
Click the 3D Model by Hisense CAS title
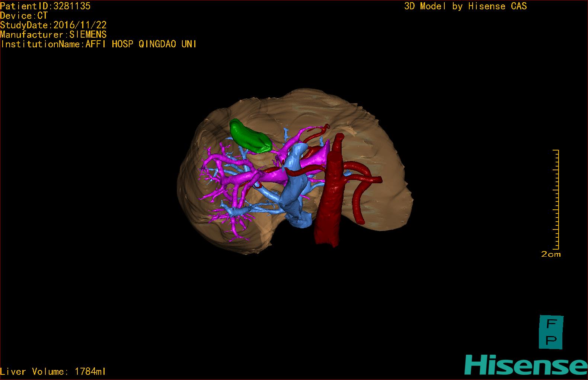(466, 6)
